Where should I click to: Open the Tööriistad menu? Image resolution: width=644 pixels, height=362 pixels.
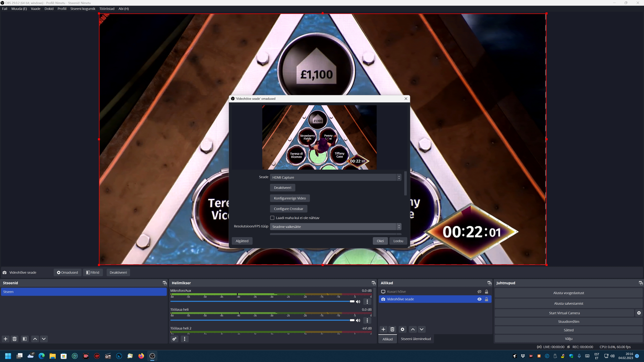click(x=107, y=9)
